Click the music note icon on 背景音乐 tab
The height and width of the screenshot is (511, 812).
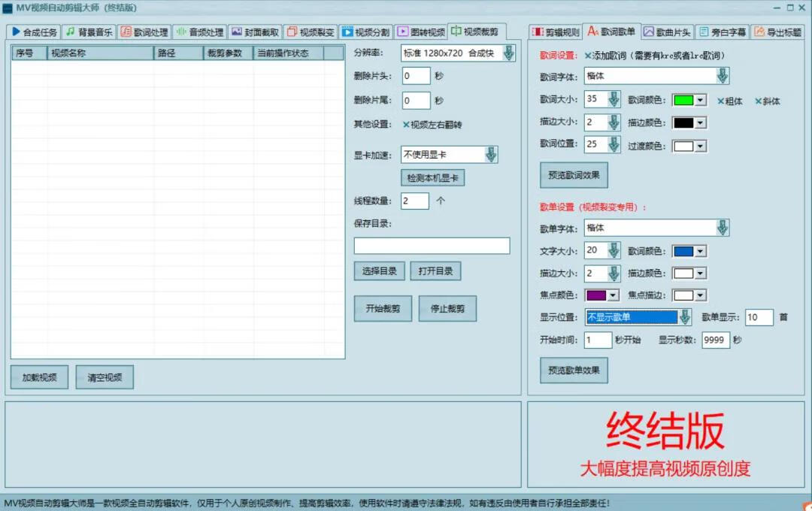(x=71, y=32)
